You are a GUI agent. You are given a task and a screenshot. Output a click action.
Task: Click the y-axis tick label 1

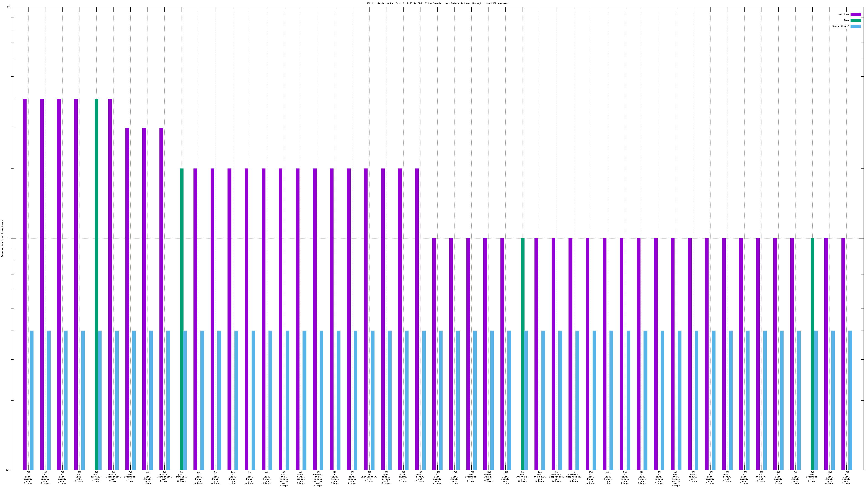pyautogui.click(x=9, y=238)
